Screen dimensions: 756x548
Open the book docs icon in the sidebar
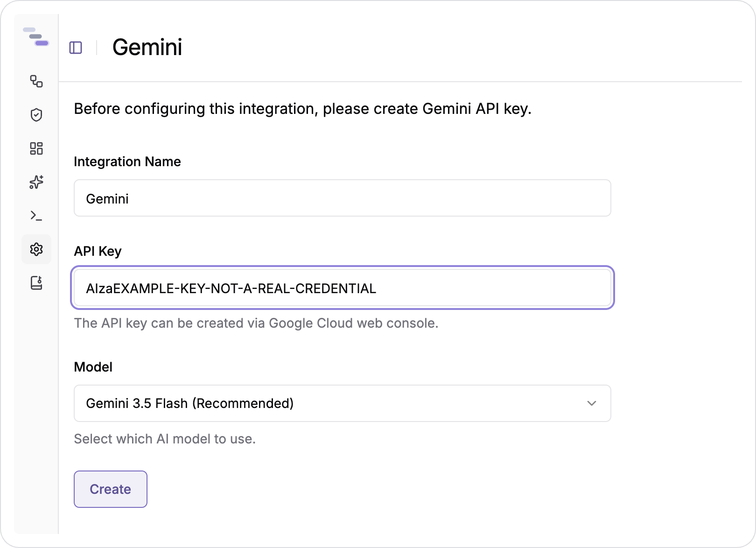click(36, 283)
